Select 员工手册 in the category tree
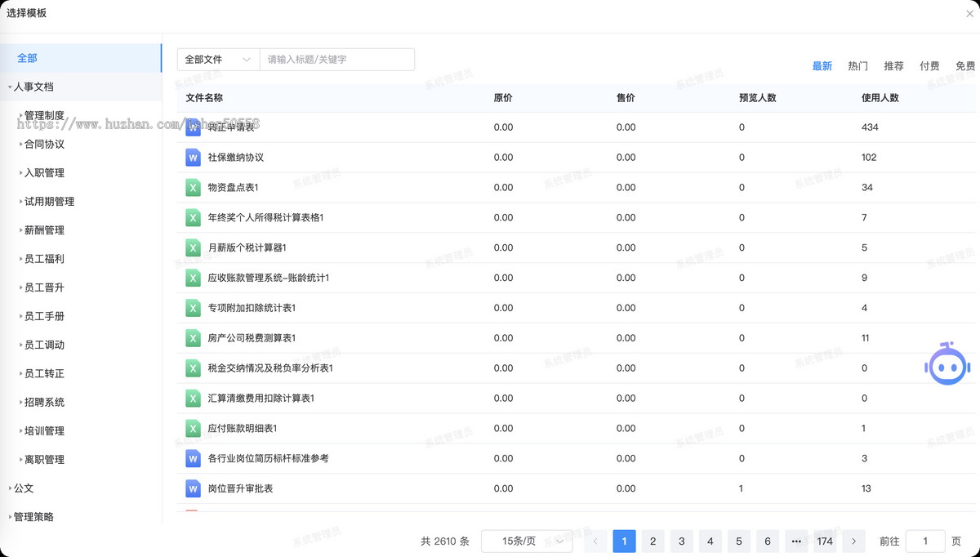Screen dimensions: 980x557 pyautogui.click(x=44, y=316)
